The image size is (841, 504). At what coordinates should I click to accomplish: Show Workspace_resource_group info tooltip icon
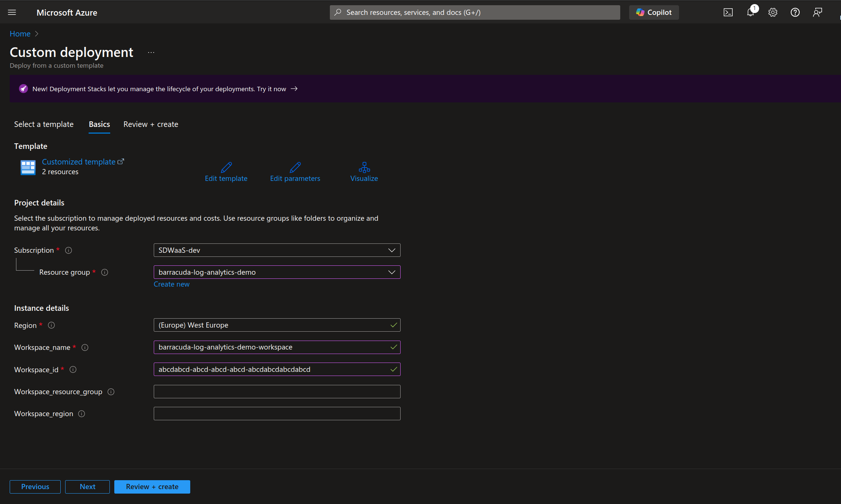pos(111,392)
